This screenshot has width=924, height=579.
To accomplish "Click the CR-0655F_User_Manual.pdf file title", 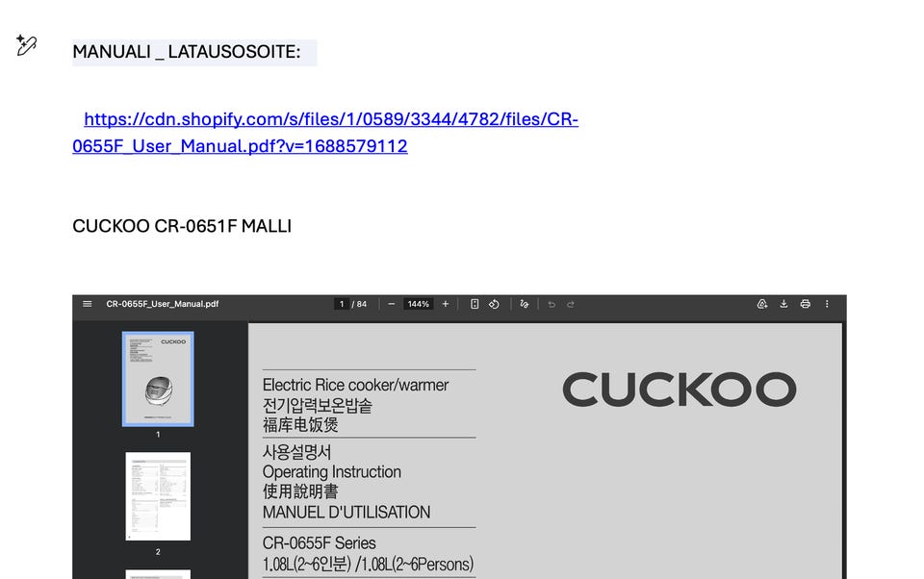I will (162, 304).
